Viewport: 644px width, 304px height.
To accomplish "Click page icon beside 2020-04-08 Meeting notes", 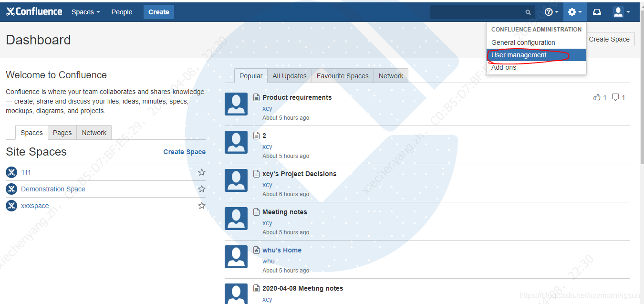I will pyautogui.click(x=257, y=288).
